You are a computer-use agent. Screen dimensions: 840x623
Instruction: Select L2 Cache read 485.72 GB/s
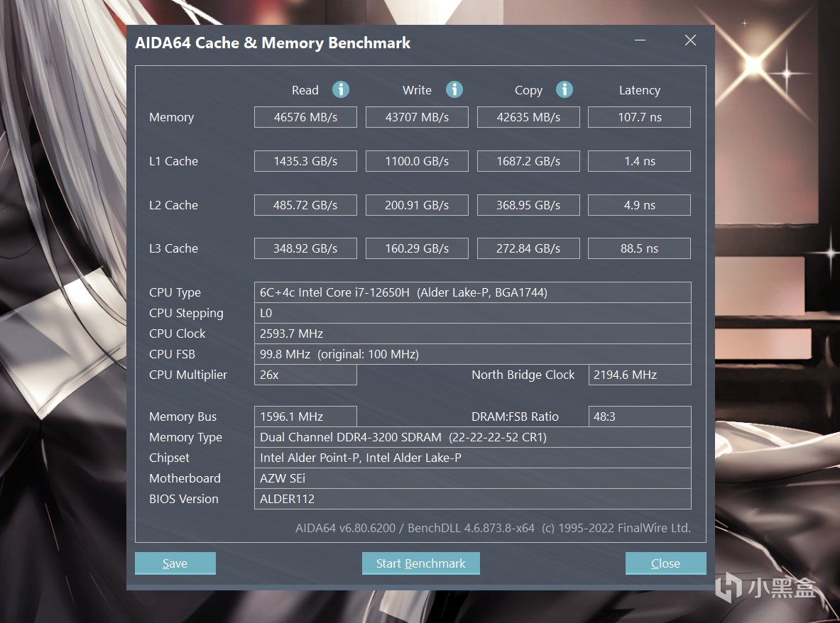pos(305,205)
